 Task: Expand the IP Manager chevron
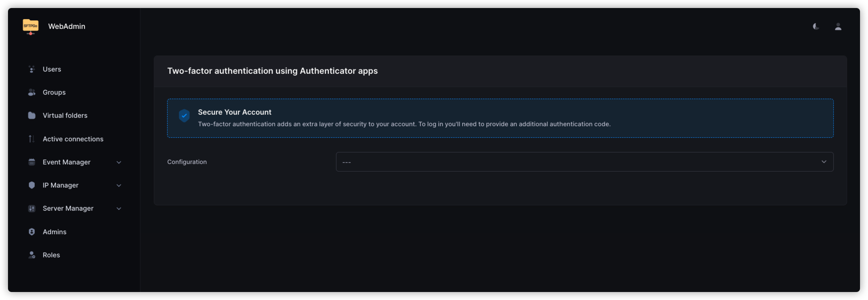click(119, 185)
